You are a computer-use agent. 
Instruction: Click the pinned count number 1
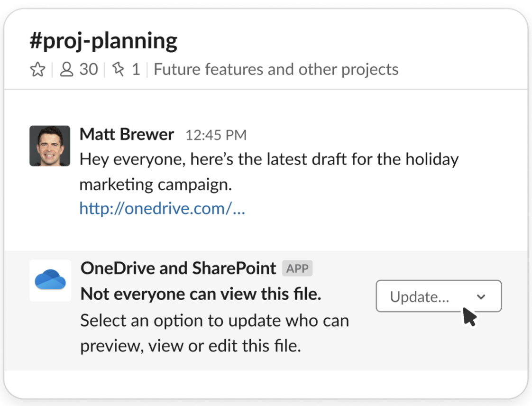pyautogui.click(x=136, y=70)
